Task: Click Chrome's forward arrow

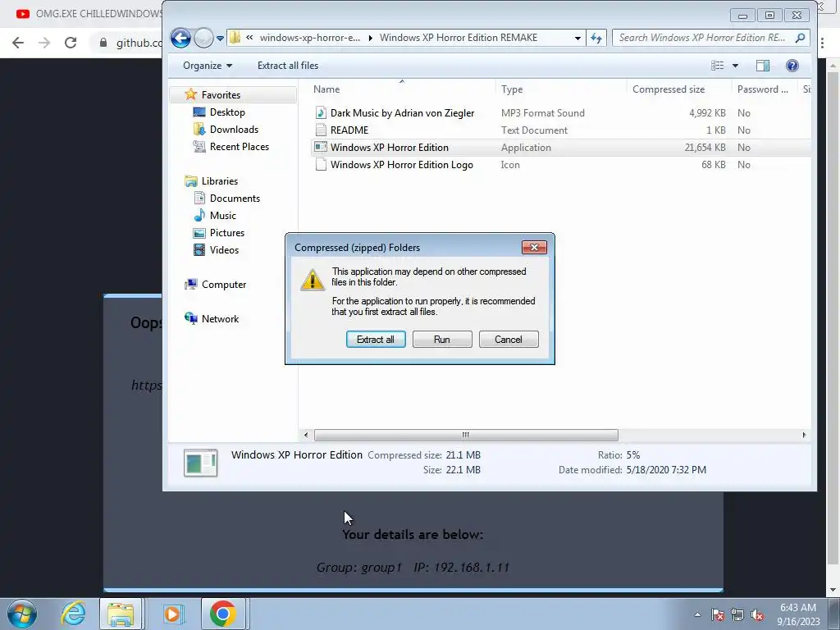Action: point(44,43)
